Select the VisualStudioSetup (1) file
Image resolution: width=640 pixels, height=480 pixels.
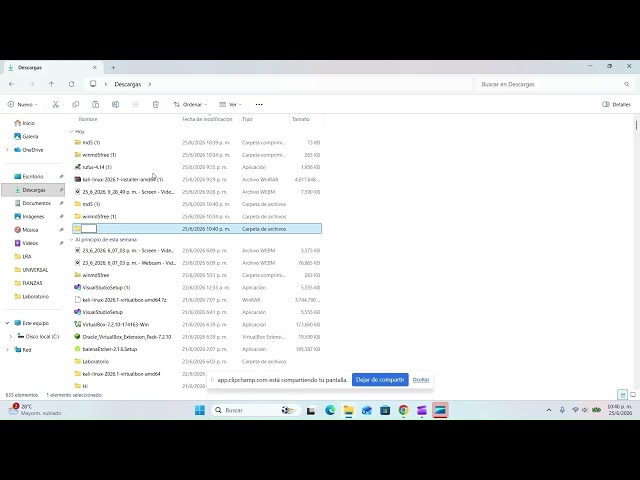click(x=197, y=287)
